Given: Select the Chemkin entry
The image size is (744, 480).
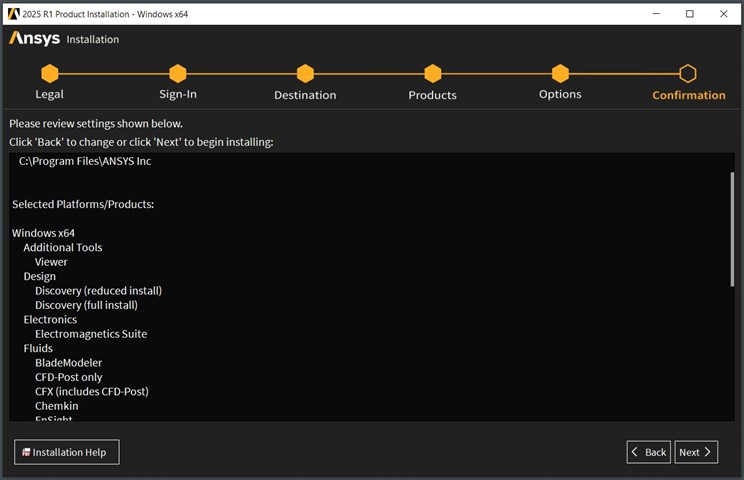Looking at the screenshot, I should [56, 406].
